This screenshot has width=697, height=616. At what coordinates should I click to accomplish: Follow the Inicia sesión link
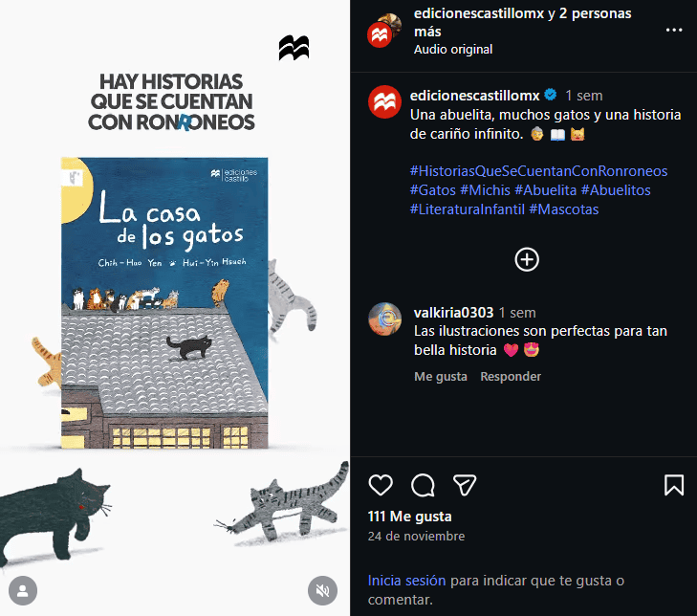(x=406, y=581)
